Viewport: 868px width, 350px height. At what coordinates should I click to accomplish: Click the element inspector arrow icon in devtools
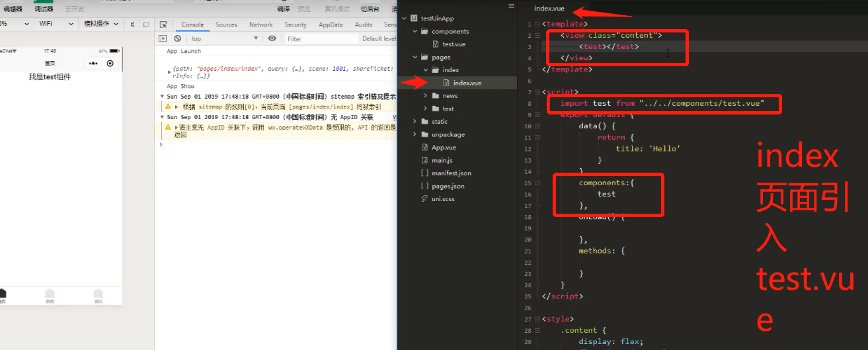(163, 24)
